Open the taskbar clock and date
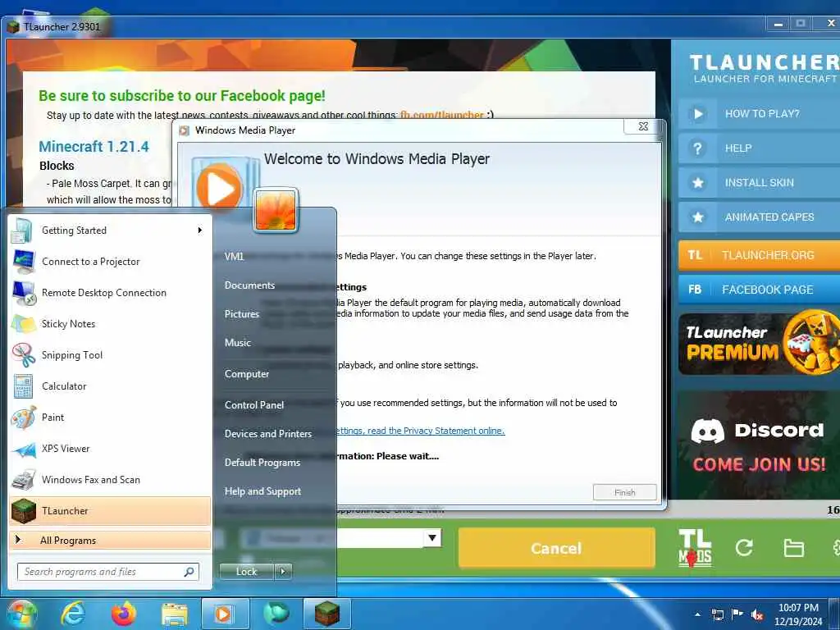 point(798,614)
